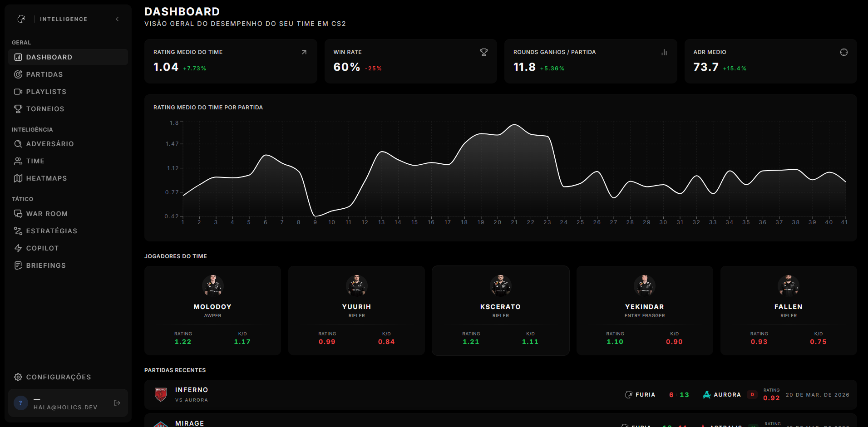Click the Heatmaps map icon
This screenshot has height=427, width=868.
18,178
